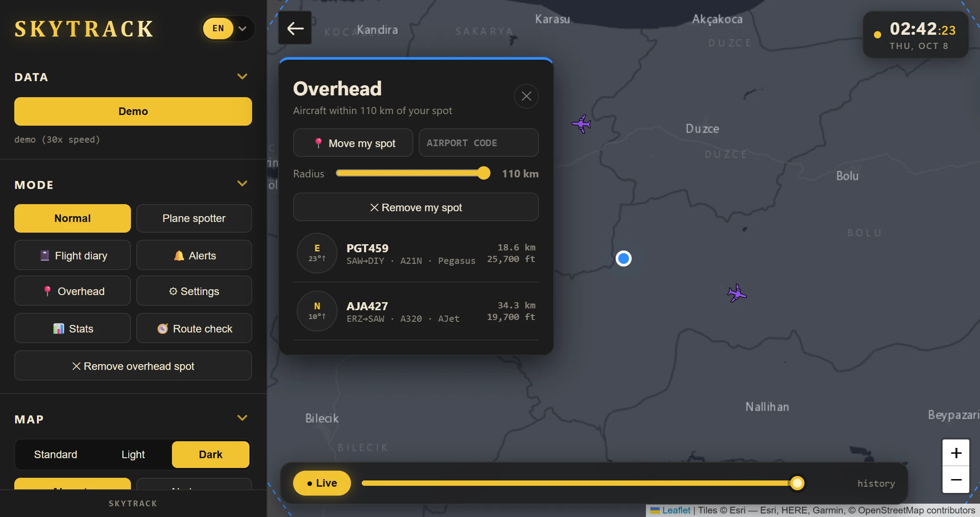980x517 pixels.
Task: Switch map style to Dark
Action: point(211,454)
